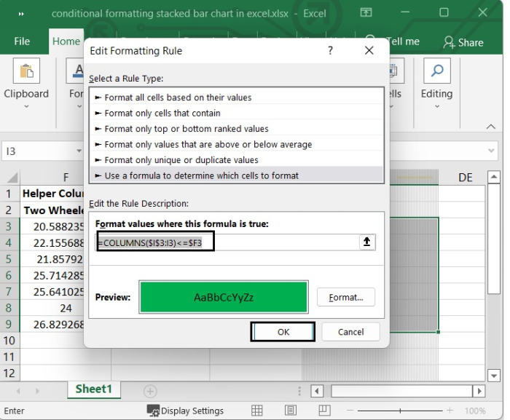The height and width of the screenshot is (420, 510).
Task: Click the vertical scrollbar up arrow
Action: pyautogui.click(x=494, y=177)
